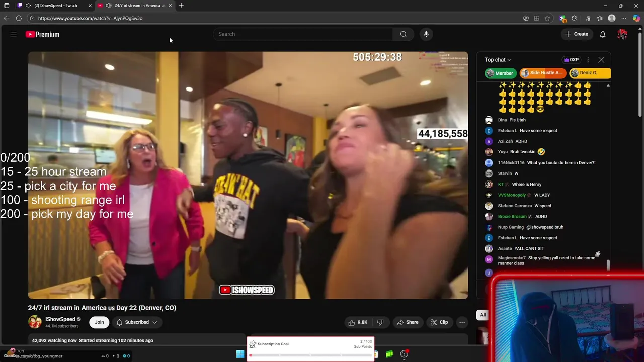Switch to the IShowSpeed Twitch tab
The height and width of the screenshot is (362, 644).
tap(55, 5)
